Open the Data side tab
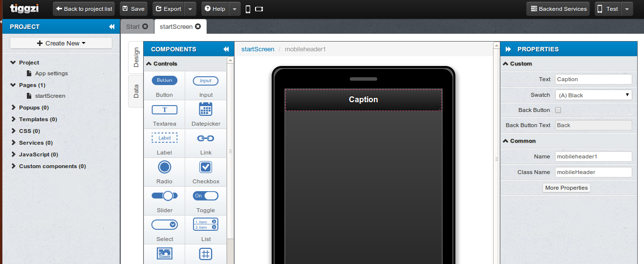The height and width of the screenshot is (264, 644). (136, 91)
